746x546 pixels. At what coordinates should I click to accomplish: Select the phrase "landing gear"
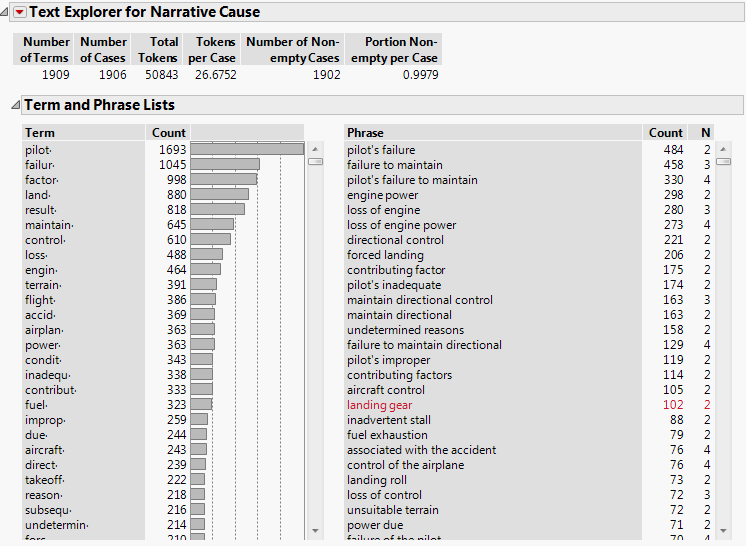point(379,405)
